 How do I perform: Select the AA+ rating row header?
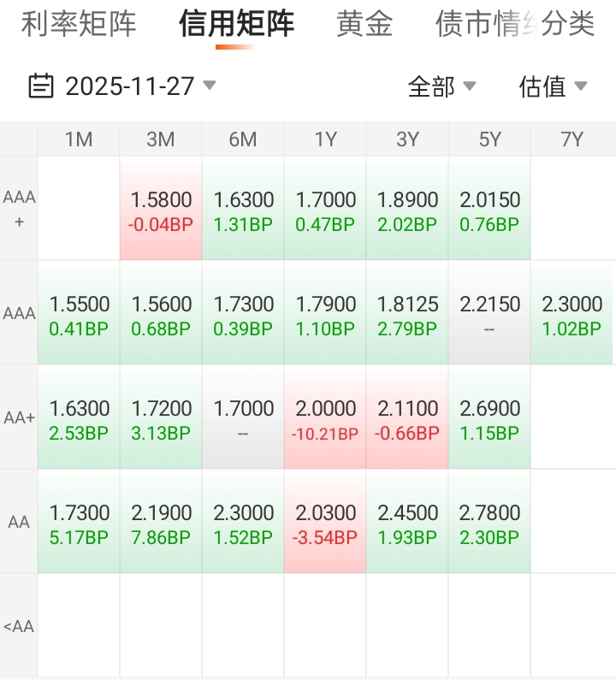19,417
